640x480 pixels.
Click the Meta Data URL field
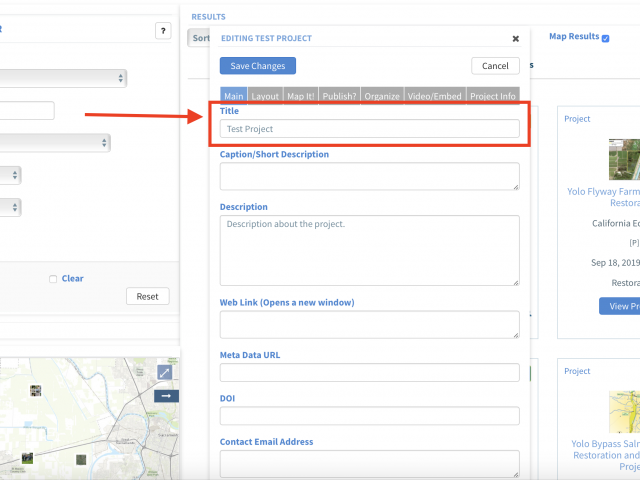369,372
